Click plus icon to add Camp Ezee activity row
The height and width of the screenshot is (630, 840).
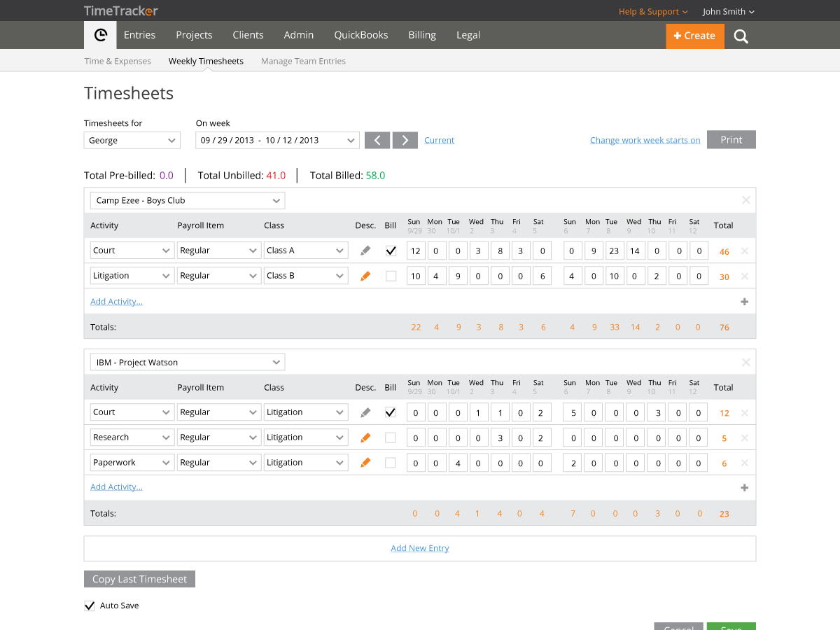744,302
